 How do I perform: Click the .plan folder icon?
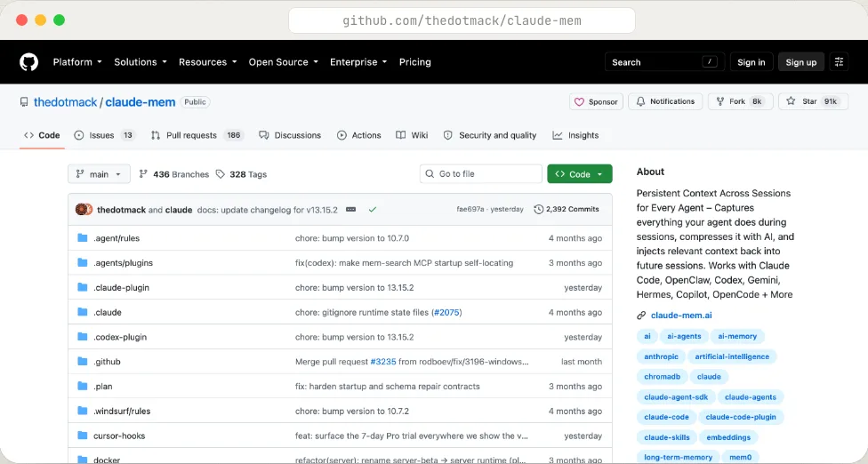(x=83, y=386)
